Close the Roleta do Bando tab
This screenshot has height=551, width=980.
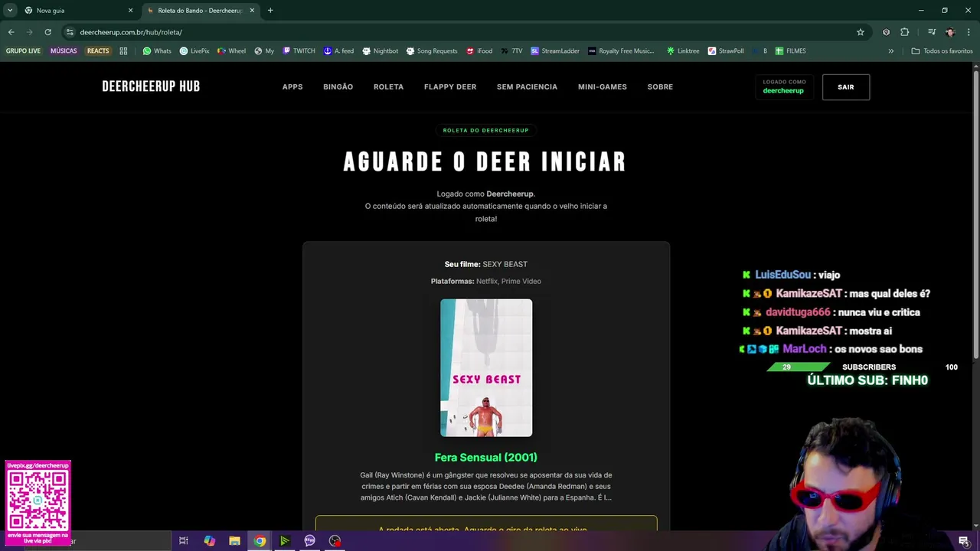click(252, 11)
